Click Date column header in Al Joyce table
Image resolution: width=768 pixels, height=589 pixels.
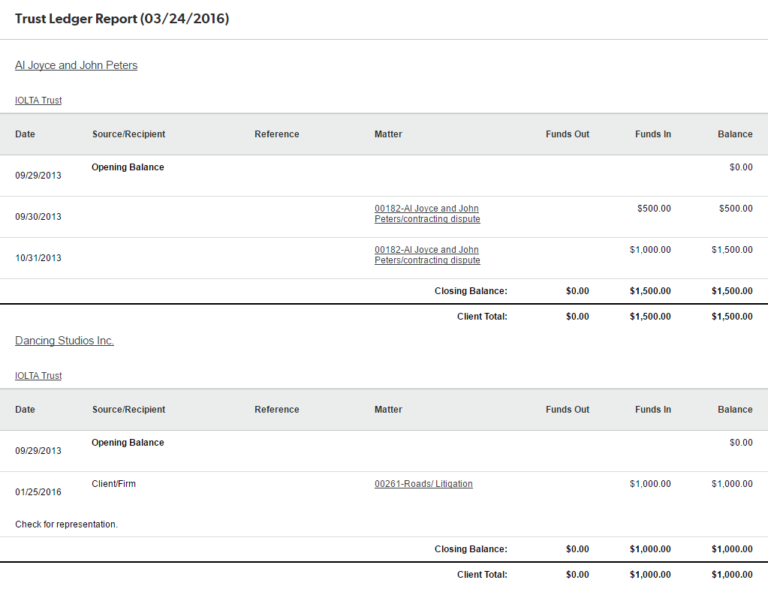click(25, 134)
